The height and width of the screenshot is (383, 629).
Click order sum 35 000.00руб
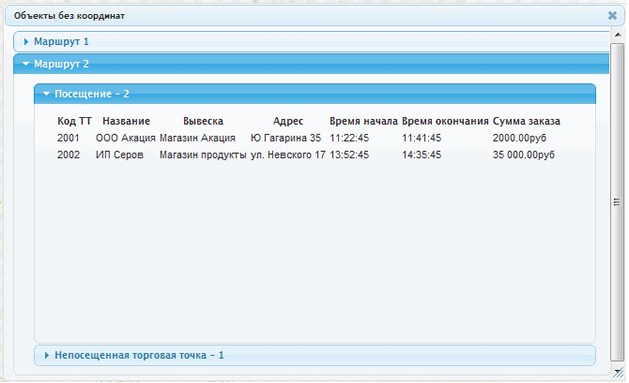pyautogui.click(x=523, y=155)
